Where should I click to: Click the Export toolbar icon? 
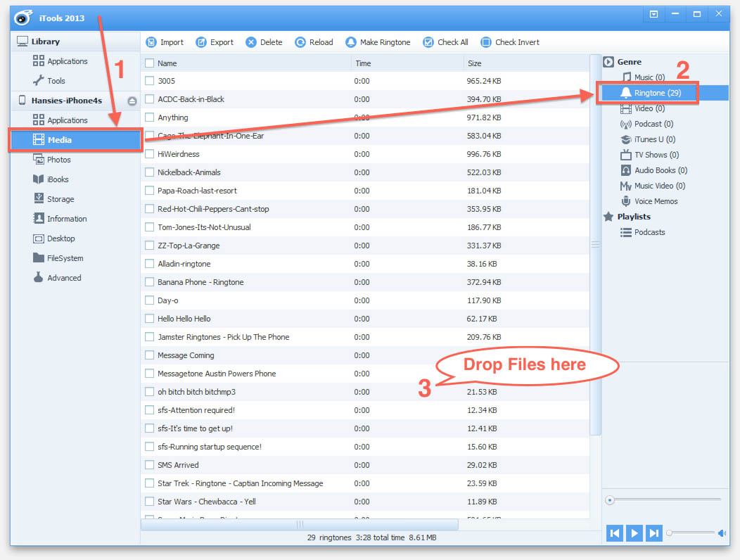click(201, 42)
